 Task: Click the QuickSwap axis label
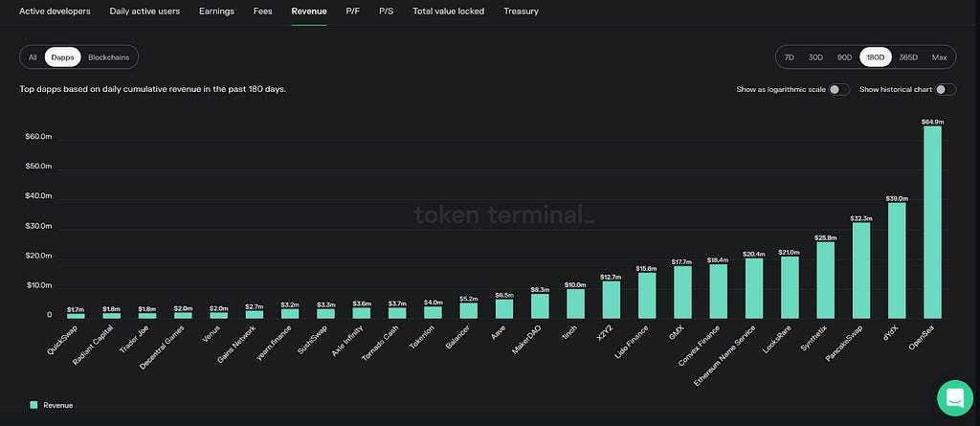pyautogui.click(x=63, y=340)
